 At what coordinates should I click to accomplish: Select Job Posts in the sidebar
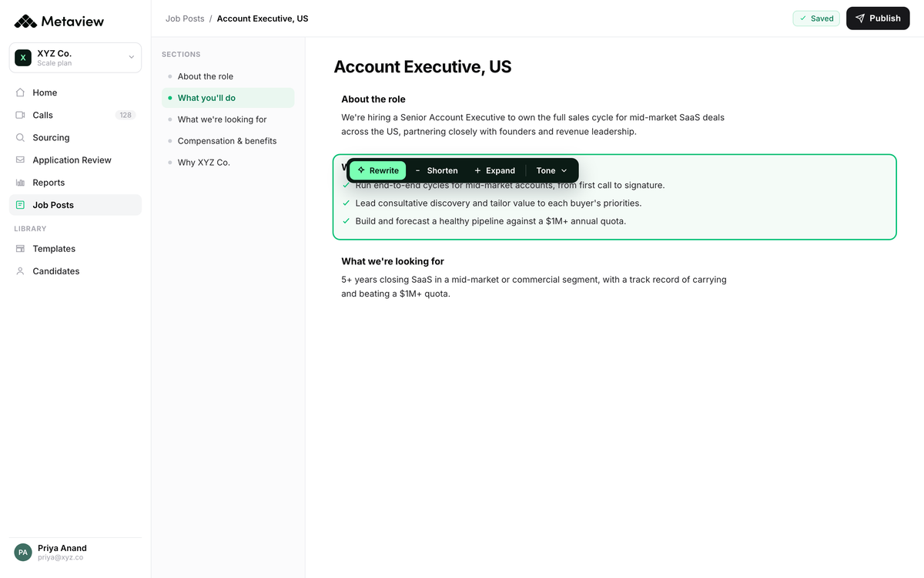[75, 205]
